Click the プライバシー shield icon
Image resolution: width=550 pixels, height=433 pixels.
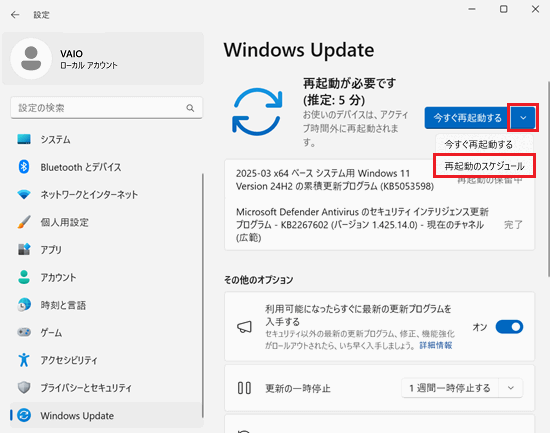click(24, 387)
